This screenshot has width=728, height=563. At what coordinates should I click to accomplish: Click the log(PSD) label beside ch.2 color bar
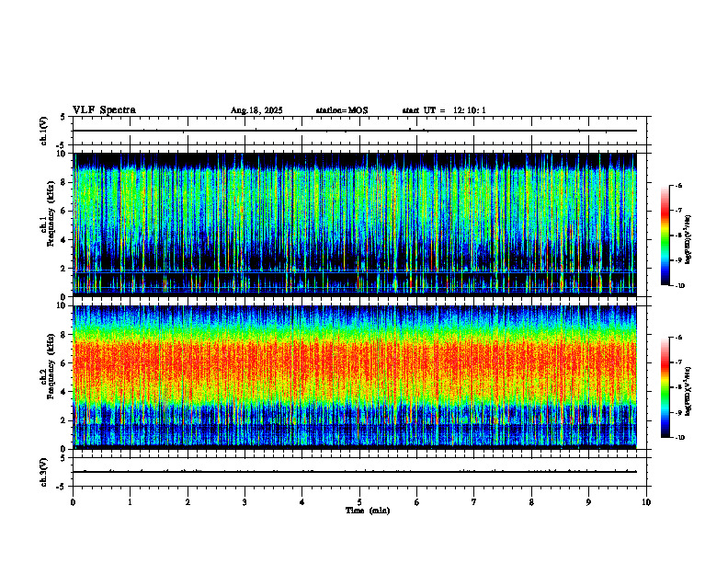(689, 391)
